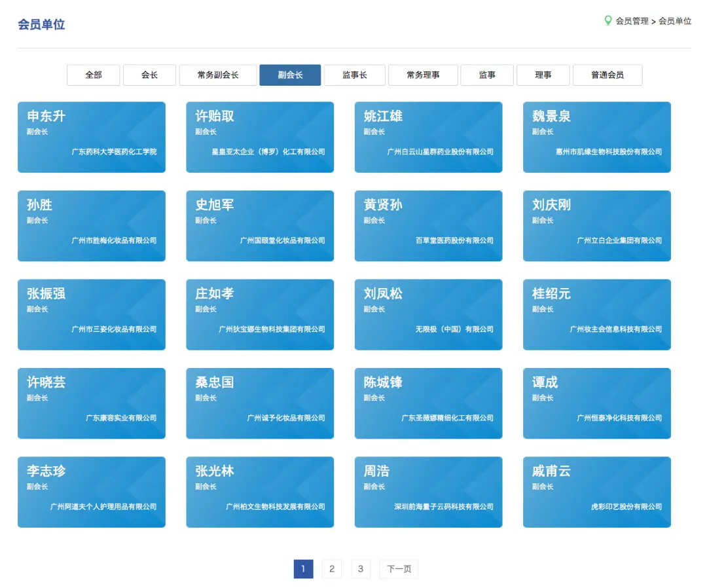
Task: Go to page 2
Action: [331, 569]
